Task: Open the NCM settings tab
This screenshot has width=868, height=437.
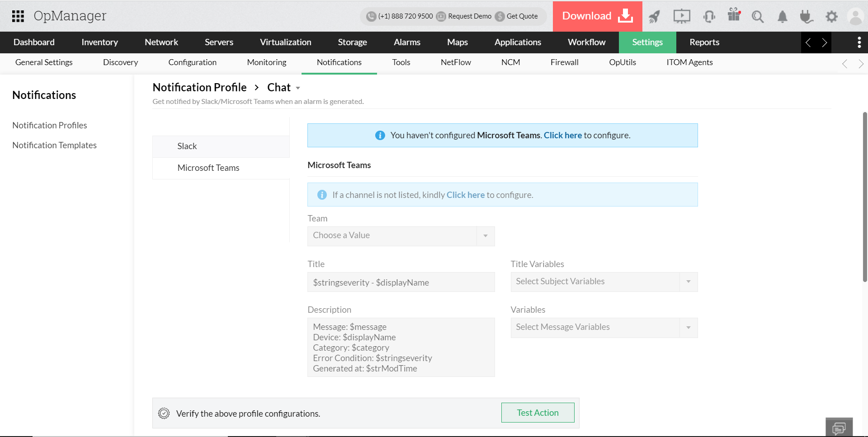Action: [510, 62]
